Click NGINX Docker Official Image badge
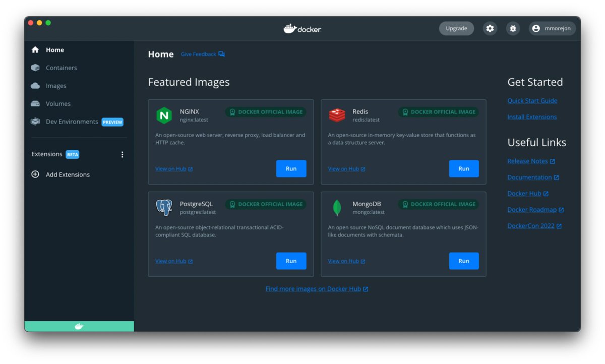605x364 pixels. tap(266, 112)
